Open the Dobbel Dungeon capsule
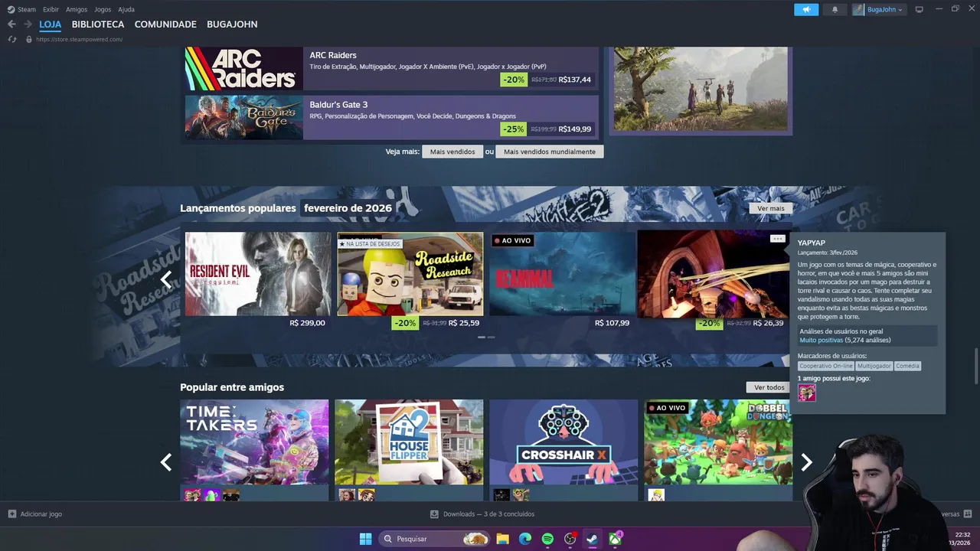The image size is (980, 551). tap(718, 442)
